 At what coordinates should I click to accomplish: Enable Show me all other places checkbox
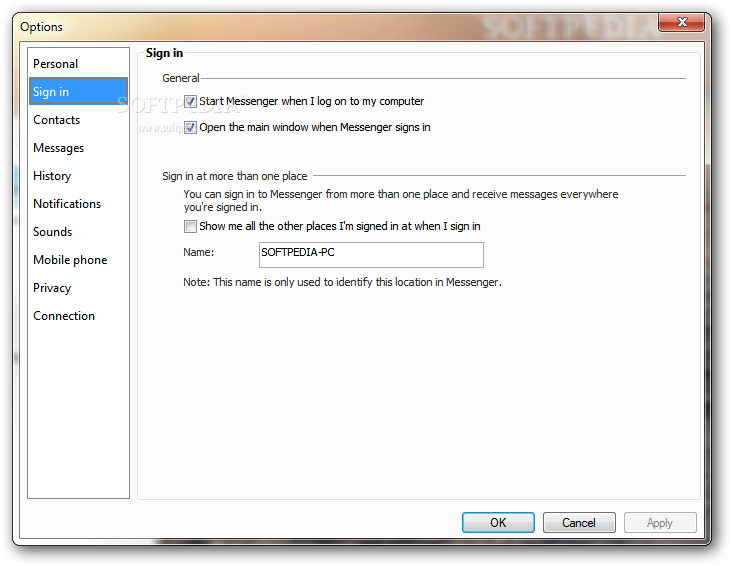pyautogui.click(x=190, y=226)
